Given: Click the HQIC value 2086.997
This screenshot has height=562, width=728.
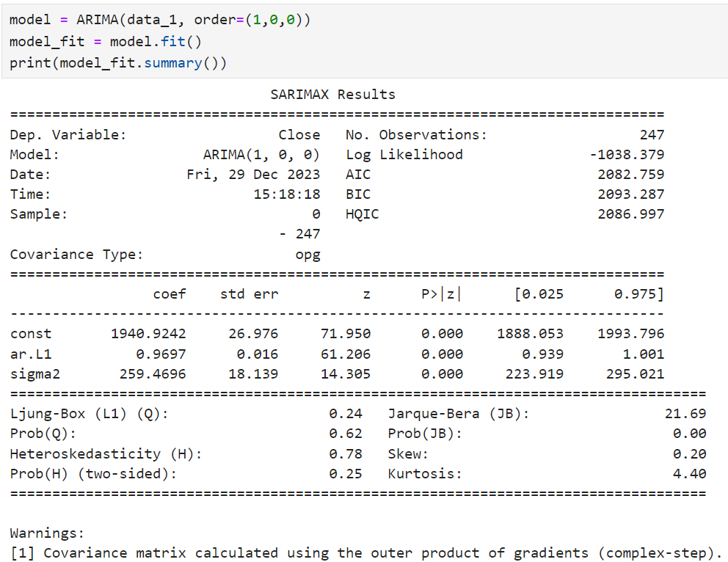Looking at the screenshot, I should 631,214.
